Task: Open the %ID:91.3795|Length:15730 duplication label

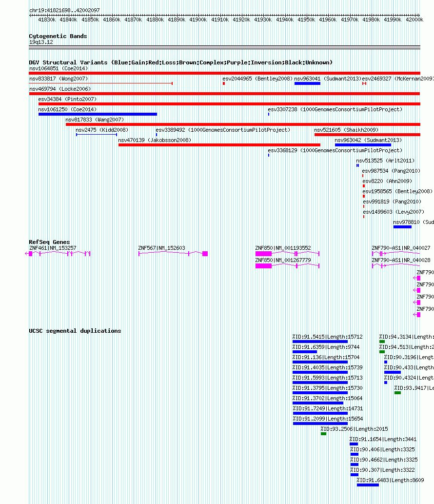Action: [327, 388]
